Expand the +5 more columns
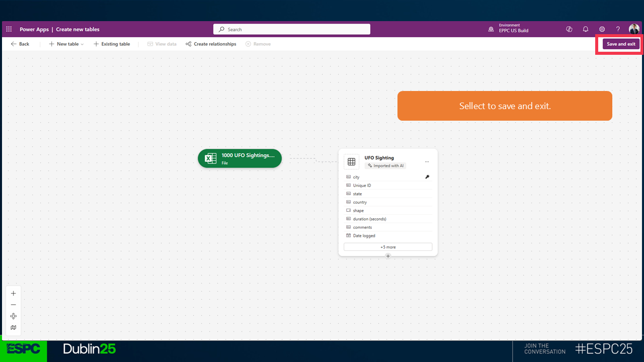644x362 pixels. (388, 247)
